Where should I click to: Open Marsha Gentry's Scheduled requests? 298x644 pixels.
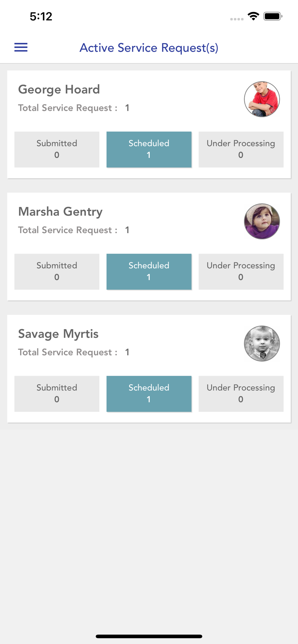point(149,271)
